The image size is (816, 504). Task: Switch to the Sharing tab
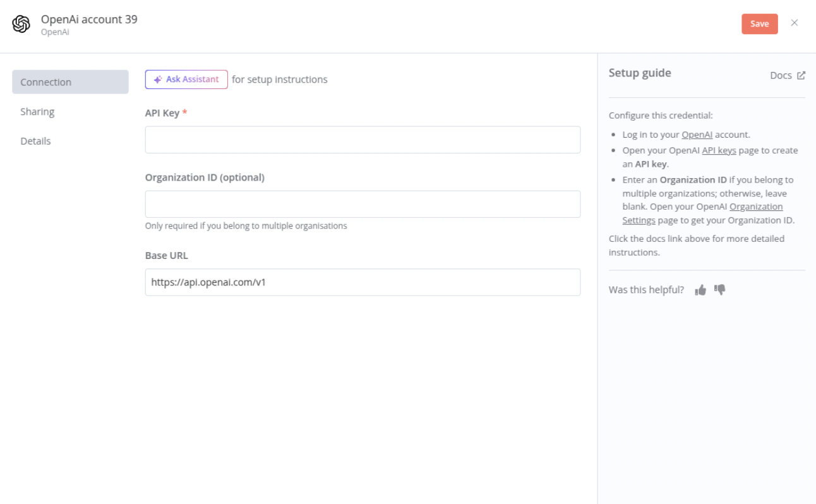click(x=38, y=111)
